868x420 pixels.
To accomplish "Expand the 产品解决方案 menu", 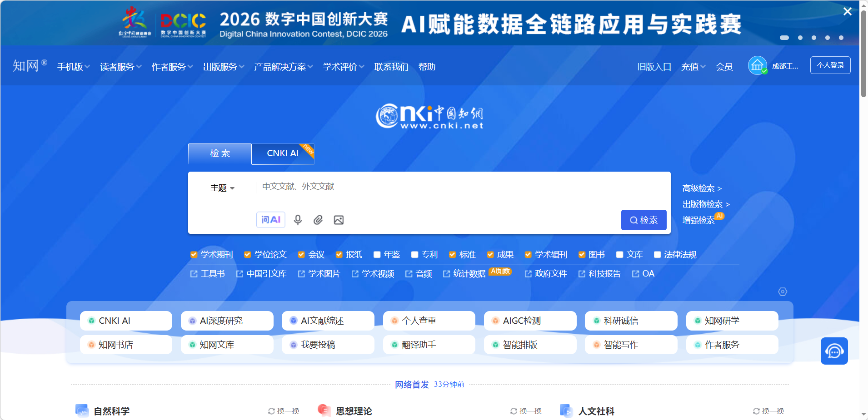I will [x=284, y=67].
